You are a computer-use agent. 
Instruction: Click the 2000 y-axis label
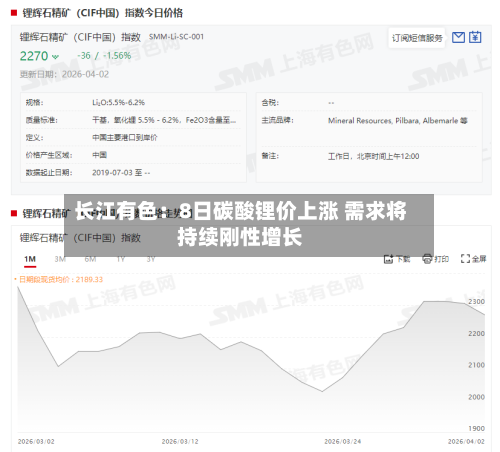tap(476, 397)
